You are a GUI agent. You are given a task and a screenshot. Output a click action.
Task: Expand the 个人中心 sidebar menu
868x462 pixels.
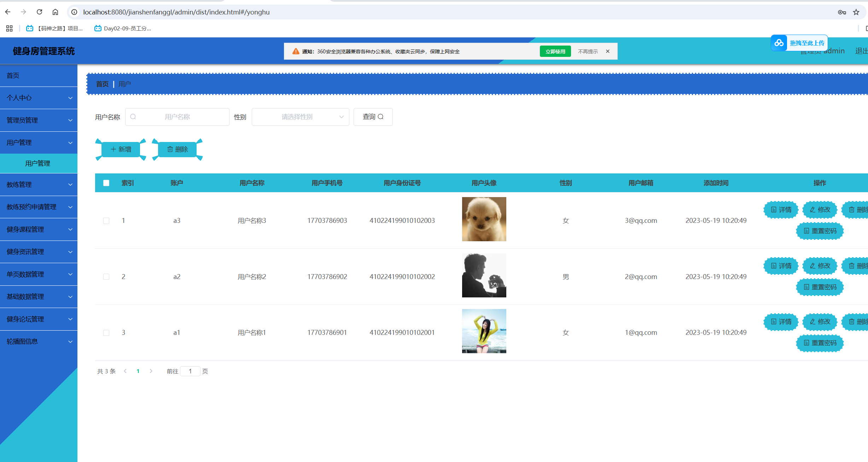pos(39,98)
